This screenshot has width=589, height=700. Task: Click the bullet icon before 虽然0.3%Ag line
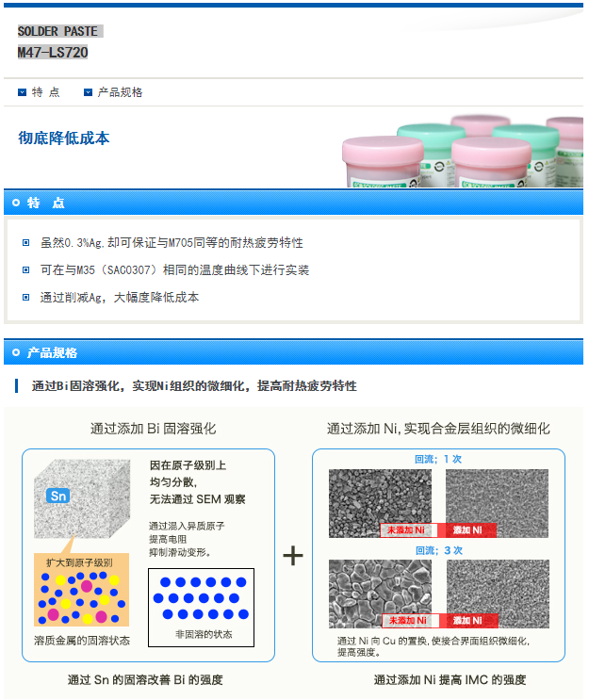(25, 243)
